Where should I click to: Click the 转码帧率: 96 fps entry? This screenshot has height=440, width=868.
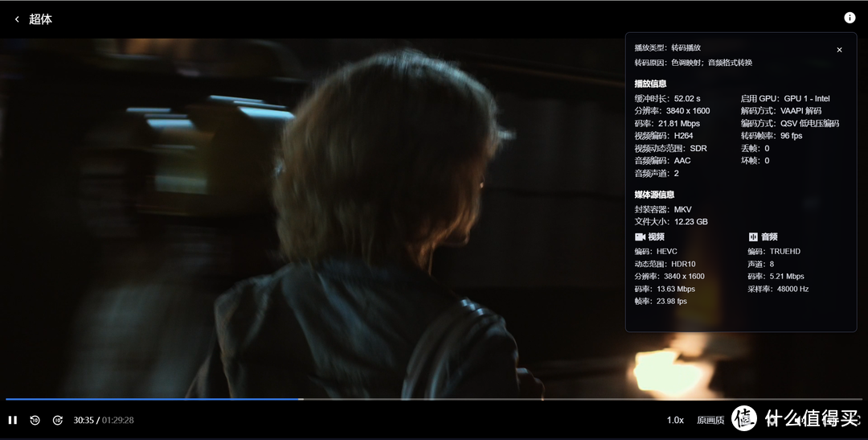coord(771,136)
